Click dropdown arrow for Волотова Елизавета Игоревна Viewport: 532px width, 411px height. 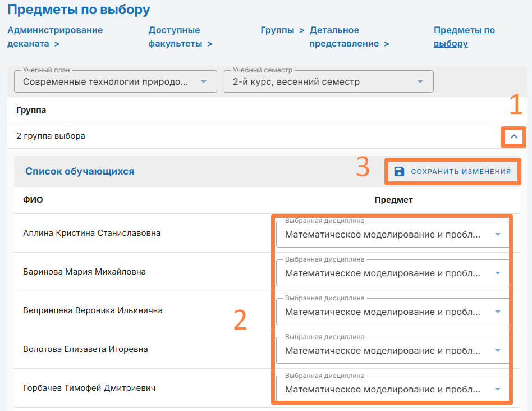point(497,351)
